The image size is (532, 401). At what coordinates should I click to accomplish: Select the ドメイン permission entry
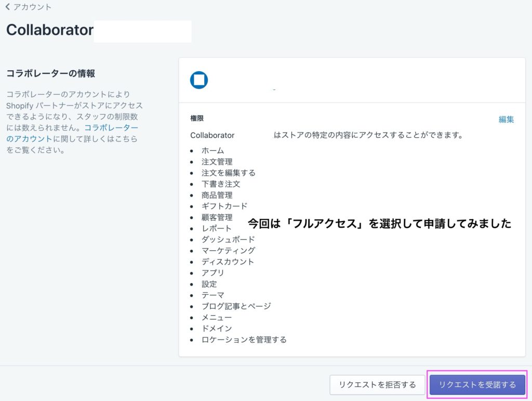[x=217, y=328]
